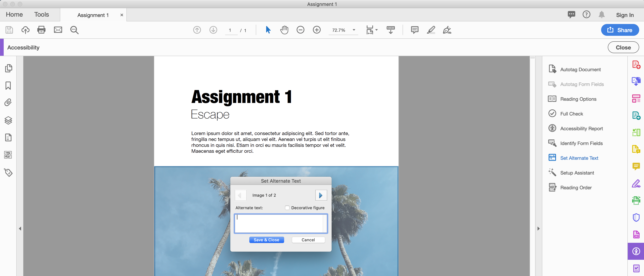Click the Highlight text pen icon
Image resolution: width=644 pixels, height=276 pixels.
point(431,30)
